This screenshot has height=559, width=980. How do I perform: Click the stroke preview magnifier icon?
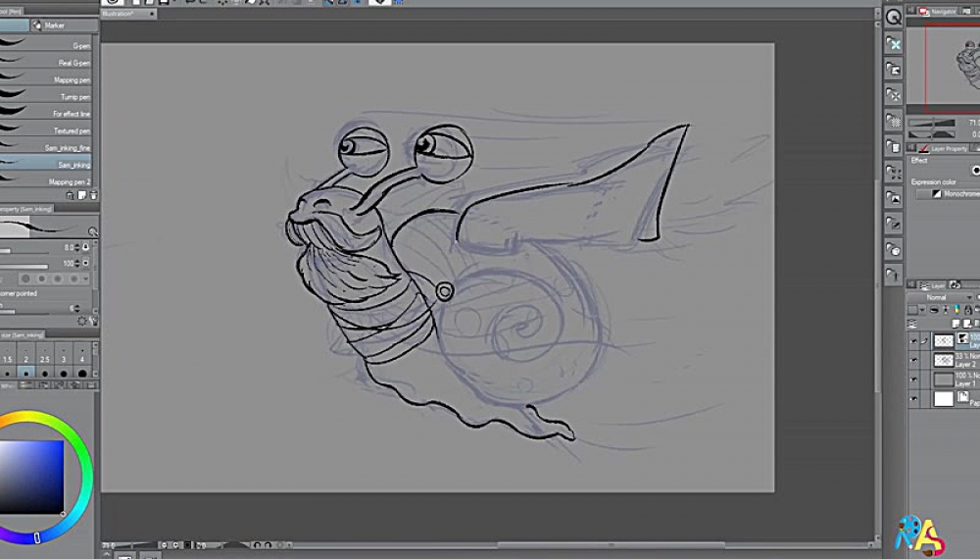93,231
